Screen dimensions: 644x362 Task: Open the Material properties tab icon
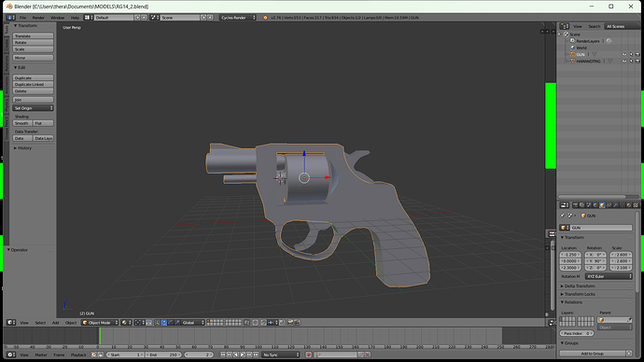pyautogui.click(x=629, y=205)
